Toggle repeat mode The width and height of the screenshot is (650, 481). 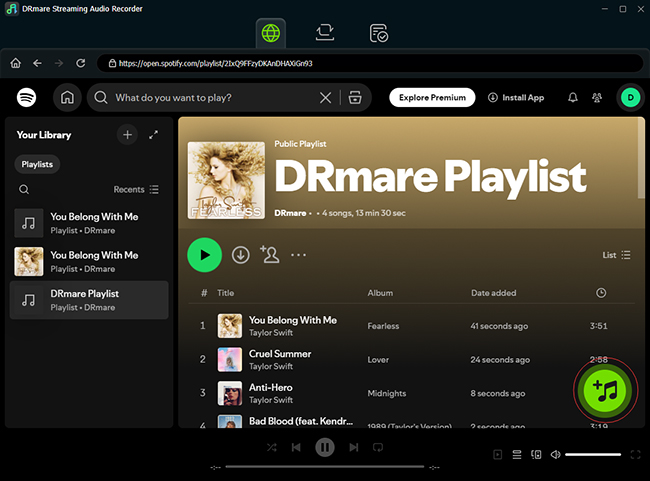coord(377,448)
